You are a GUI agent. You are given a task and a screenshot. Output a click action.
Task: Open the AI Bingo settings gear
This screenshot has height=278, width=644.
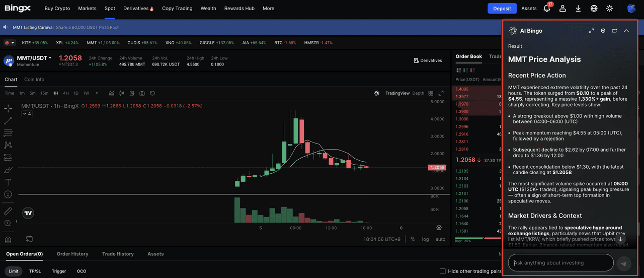click(603, 31)
